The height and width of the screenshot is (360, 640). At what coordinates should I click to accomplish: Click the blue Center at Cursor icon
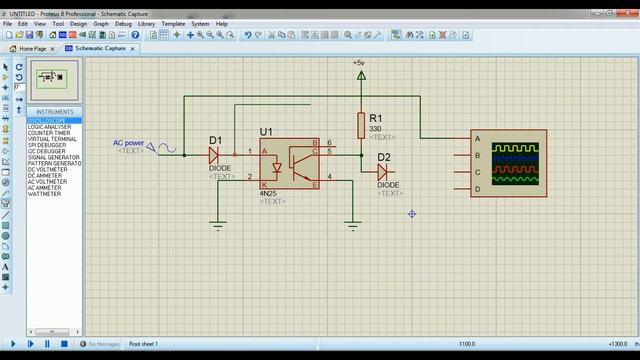click(x=190, y=35)
